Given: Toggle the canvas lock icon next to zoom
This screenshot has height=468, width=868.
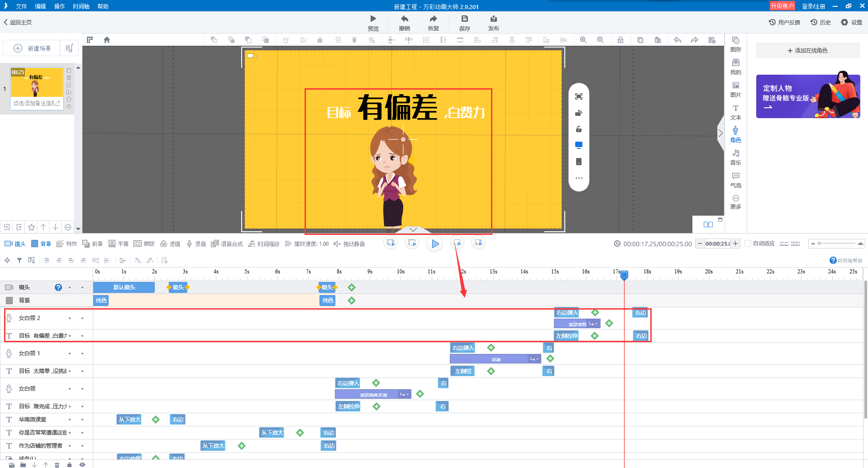Looking at the screenshot, I should [620, 40].
